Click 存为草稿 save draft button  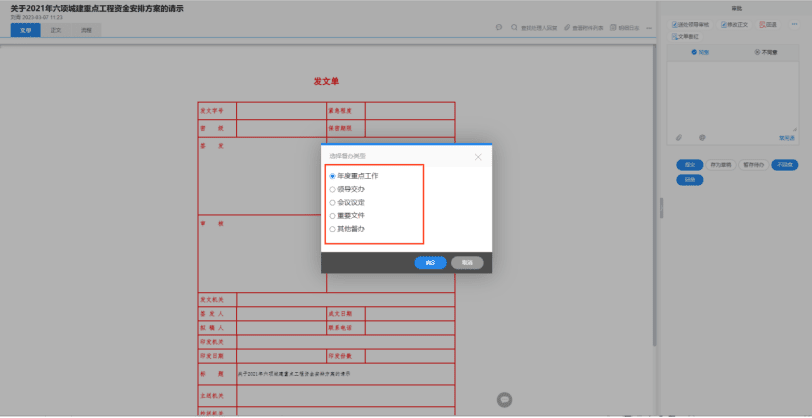click(721, 165)
